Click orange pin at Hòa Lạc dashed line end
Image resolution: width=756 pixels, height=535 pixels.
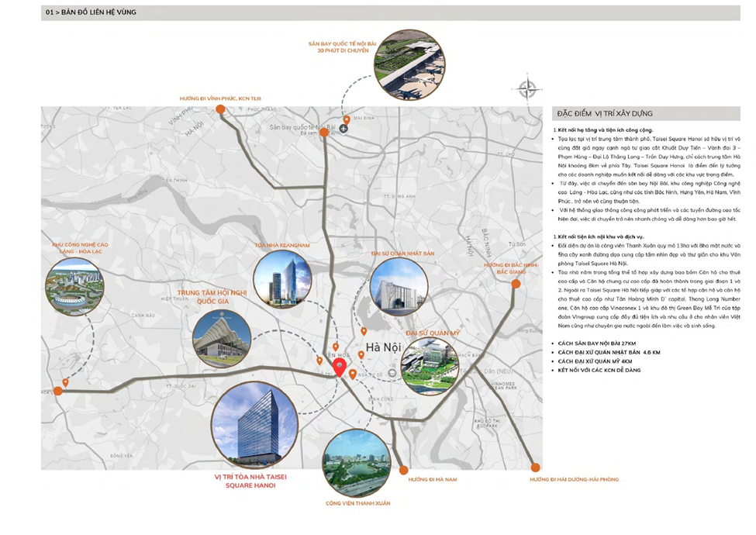coord(66,383)
